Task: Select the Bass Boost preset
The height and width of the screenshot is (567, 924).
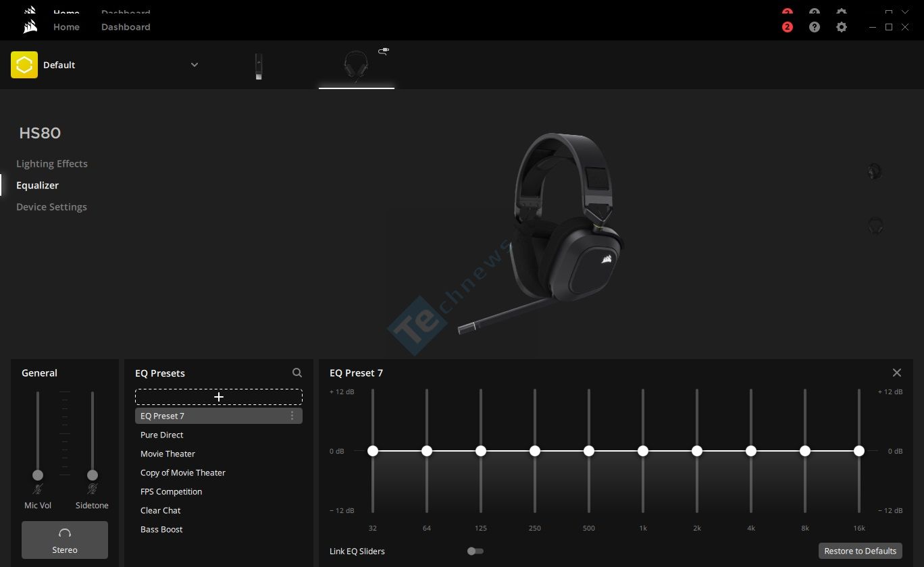Action: 219,529
